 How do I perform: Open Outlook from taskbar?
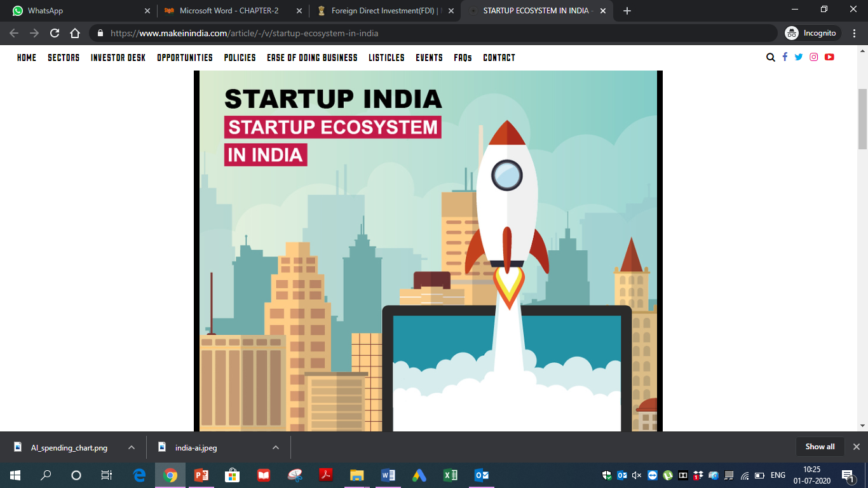pos(482,475)
